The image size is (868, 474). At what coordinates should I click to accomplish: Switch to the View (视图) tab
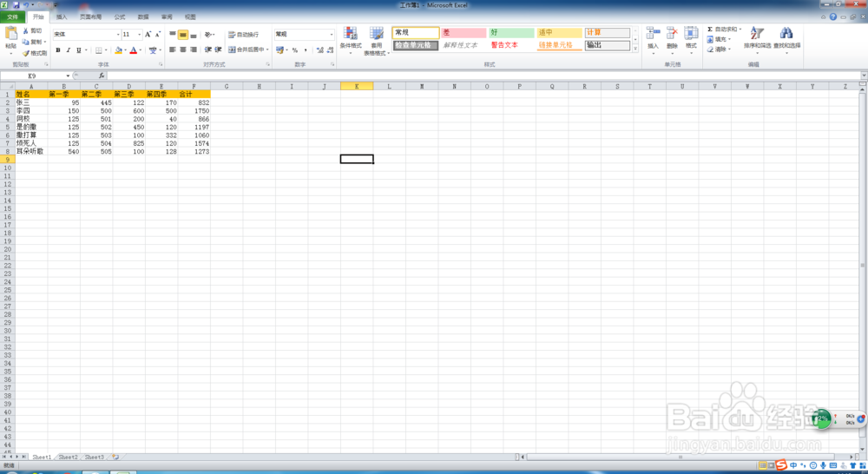tap(190, 17)
